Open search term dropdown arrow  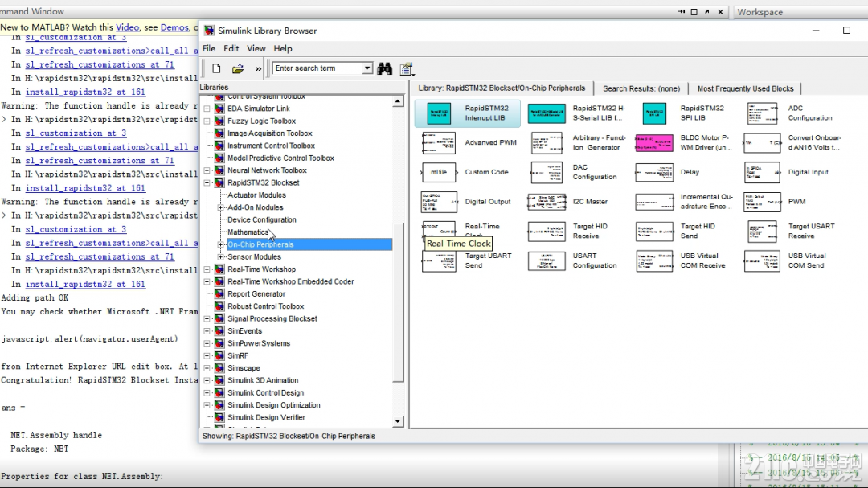[x=366, y=68]
